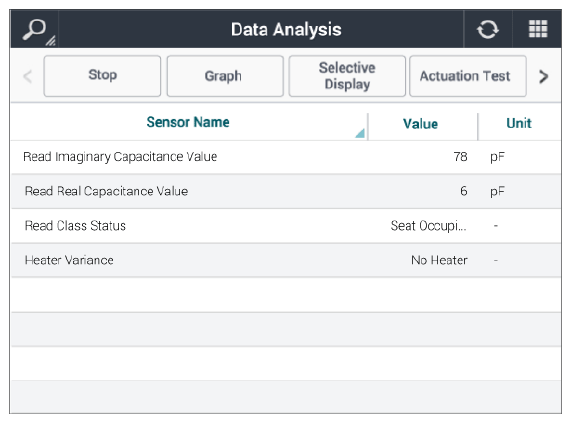The image size is (571, 423).
Task: Open Selective Display
Action: click(x=347, y=76)
